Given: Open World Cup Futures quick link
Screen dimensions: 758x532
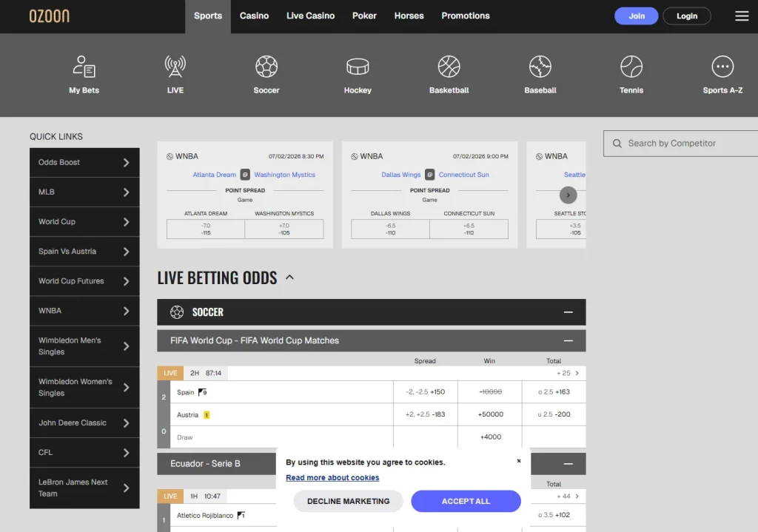Looking at the screenshot, I should tap(84, 281).
